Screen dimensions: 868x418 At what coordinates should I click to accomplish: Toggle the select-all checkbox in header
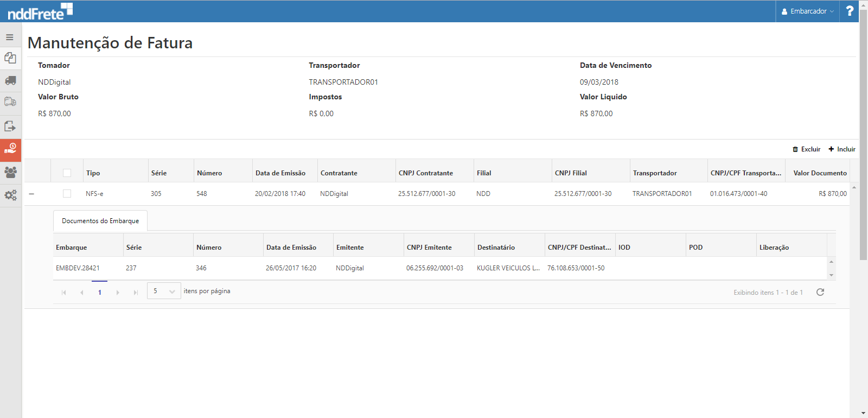[67, 173]
